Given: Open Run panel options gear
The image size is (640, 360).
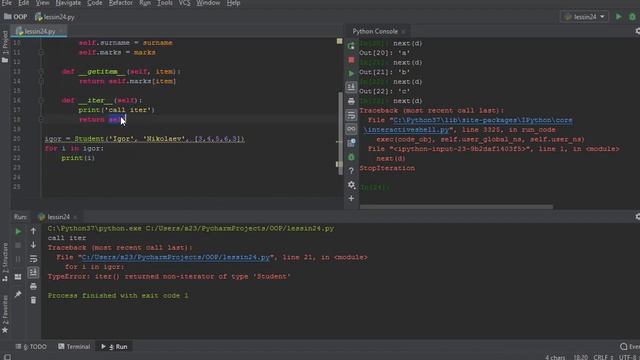Looking at the screenshot, I should pos(638,217).
